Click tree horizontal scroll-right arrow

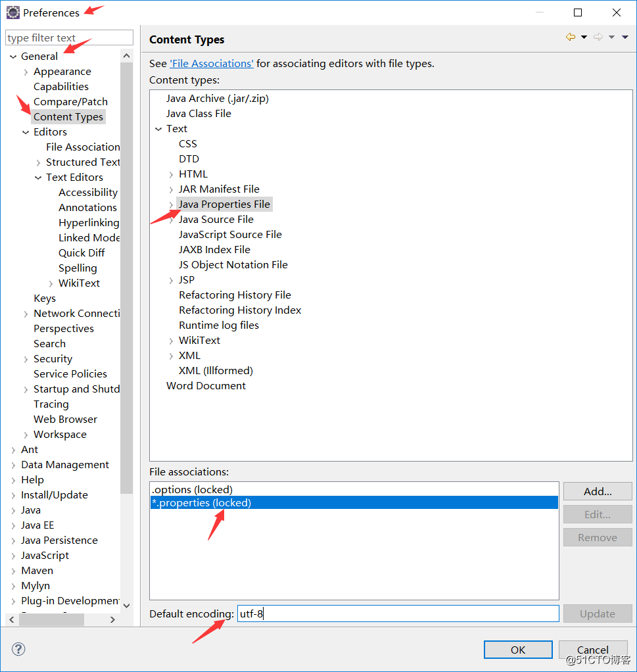(112, 619)
